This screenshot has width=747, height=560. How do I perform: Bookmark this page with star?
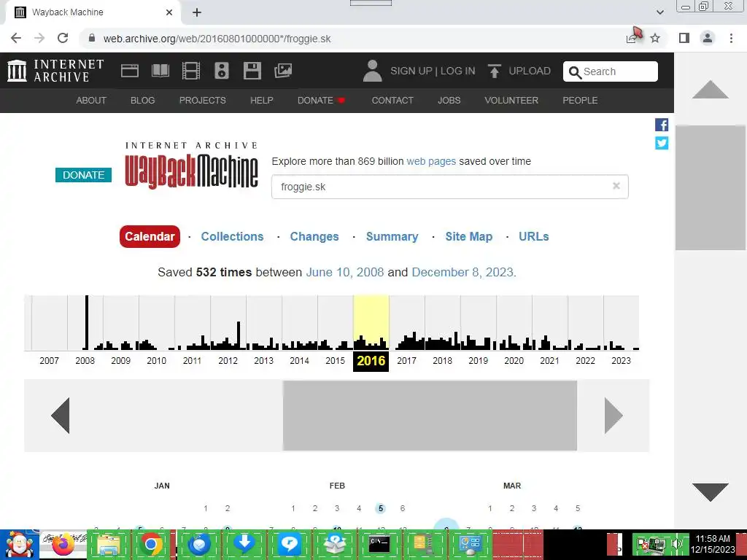click(x=655, y=38)
